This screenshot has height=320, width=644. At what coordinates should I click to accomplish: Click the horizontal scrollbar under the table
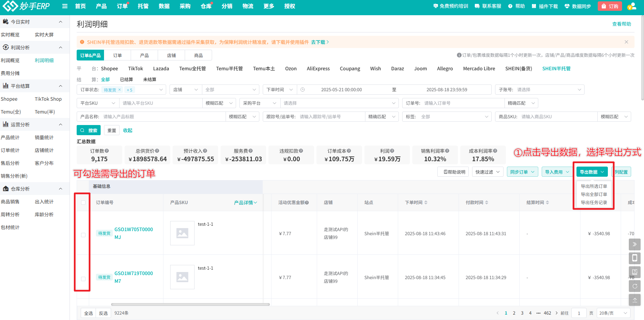coord(190,304)
